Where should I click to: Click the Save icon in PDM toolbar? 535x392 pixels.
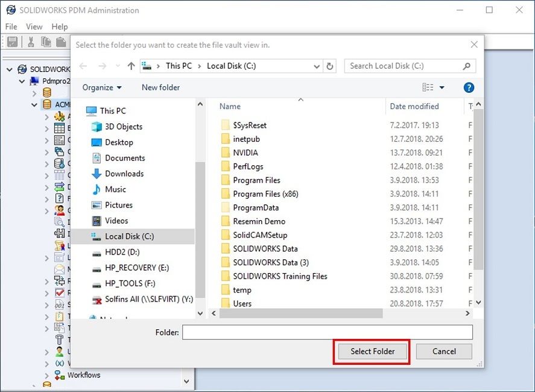[12, 42]
